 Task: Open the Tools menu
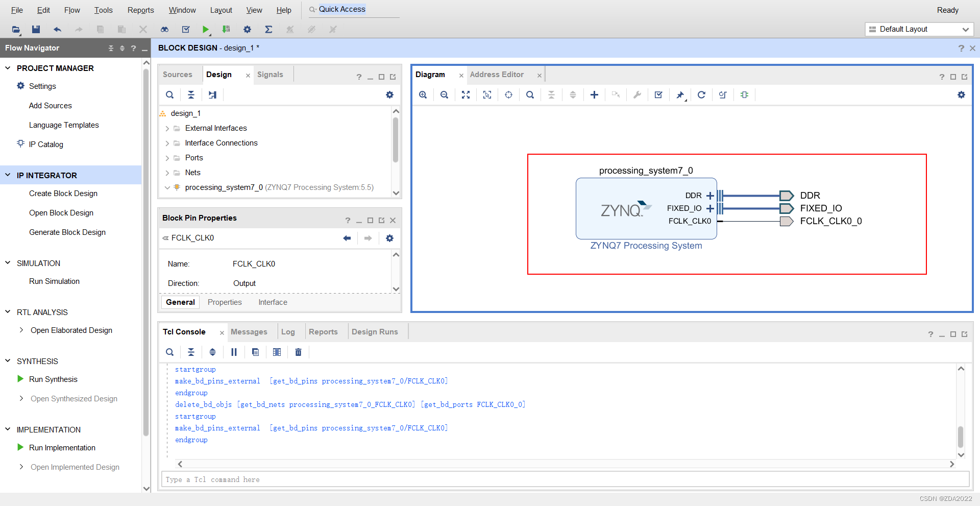click(x=103, y=10)
